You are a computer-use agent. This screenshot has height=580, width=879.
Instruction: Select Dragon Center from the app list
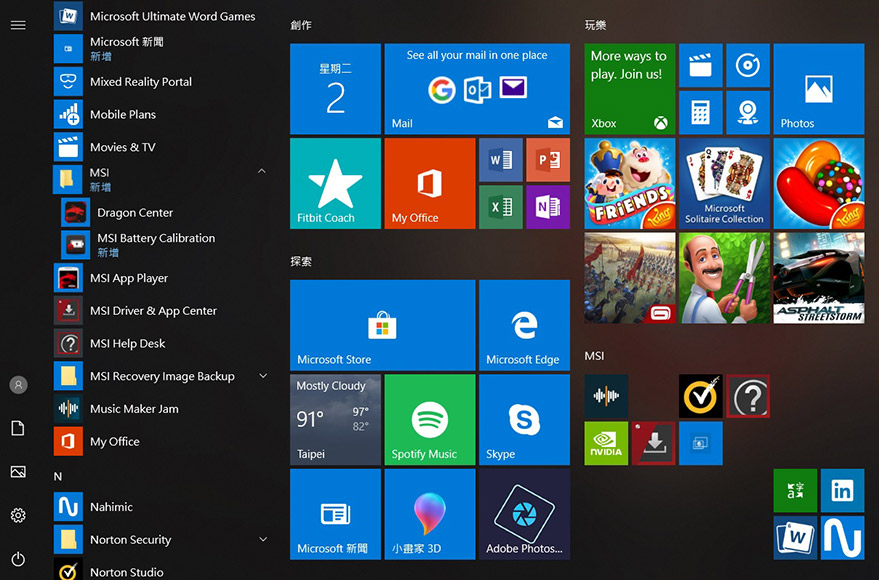(135, 213)
